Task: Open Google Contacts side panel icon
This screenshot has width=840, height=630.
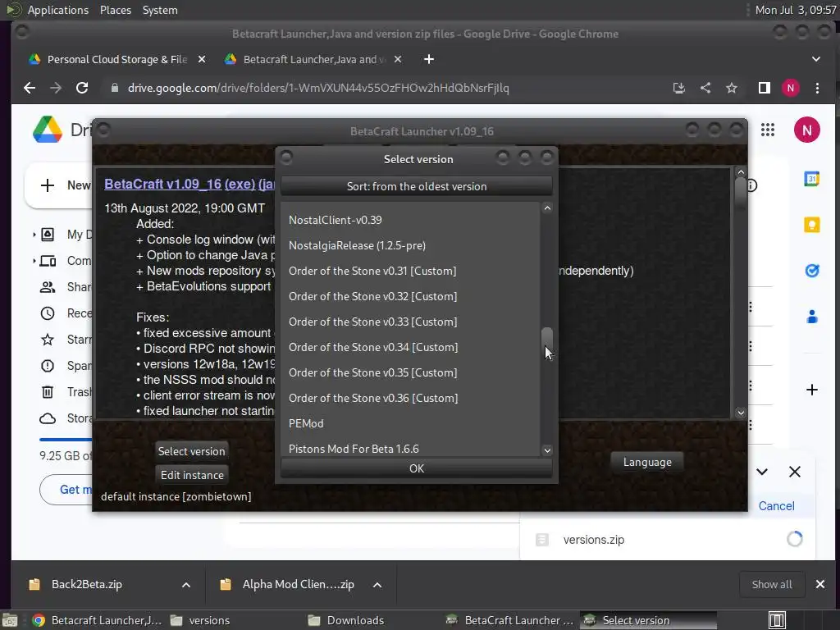Action: [811, 317]
